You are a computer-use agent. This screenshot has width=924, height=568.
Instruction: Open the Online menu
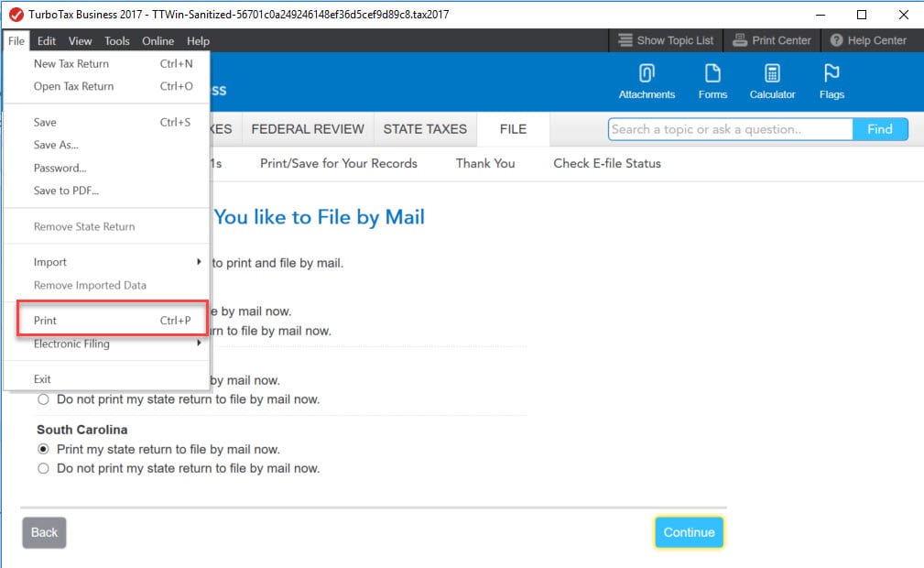coord(158,40)
